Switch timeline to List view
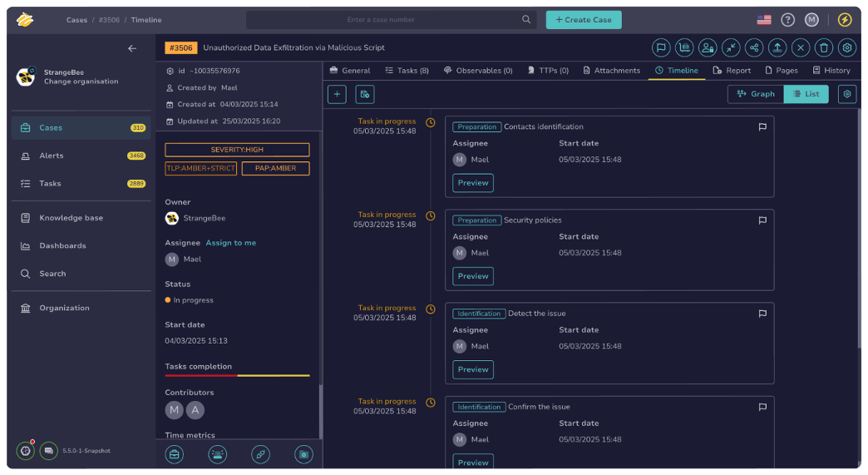 [x=806, y=94]
